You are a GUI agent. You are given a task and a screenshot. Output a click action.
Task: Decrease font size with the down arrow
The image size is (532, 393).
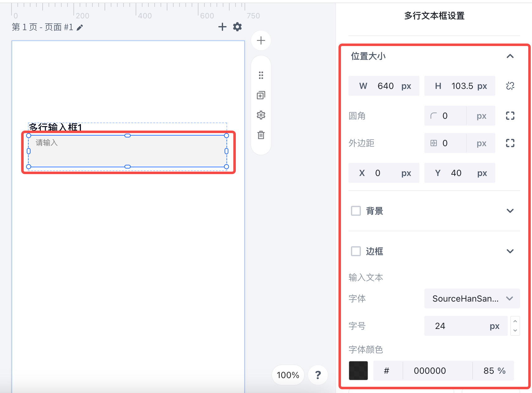(515, 331)
